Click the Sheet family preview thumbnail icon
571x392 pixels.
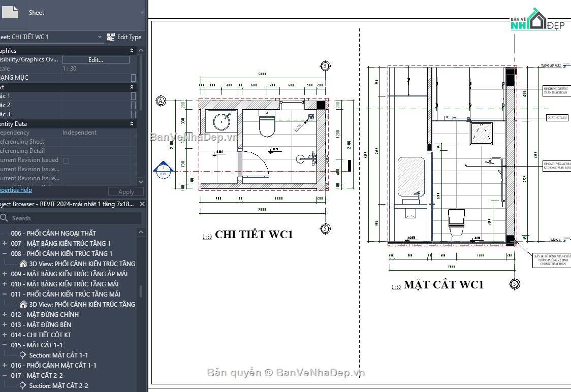tap(9, 12)
